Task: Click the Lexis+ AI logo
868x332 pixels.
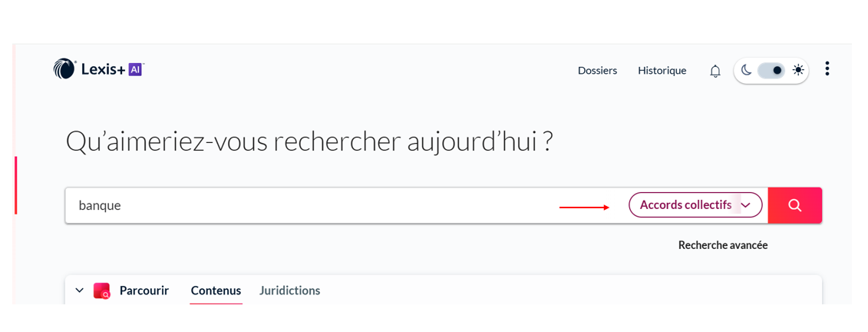Action: pyautogui.click(x=98, y=70)
